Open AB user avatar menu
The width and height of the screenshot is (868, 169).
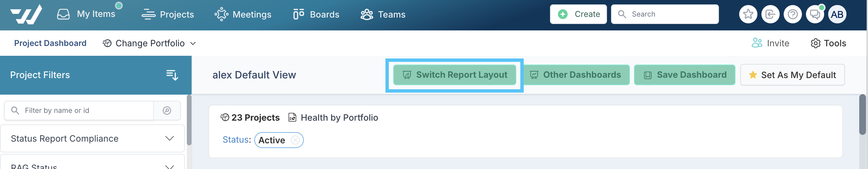[x=837, y=14]
